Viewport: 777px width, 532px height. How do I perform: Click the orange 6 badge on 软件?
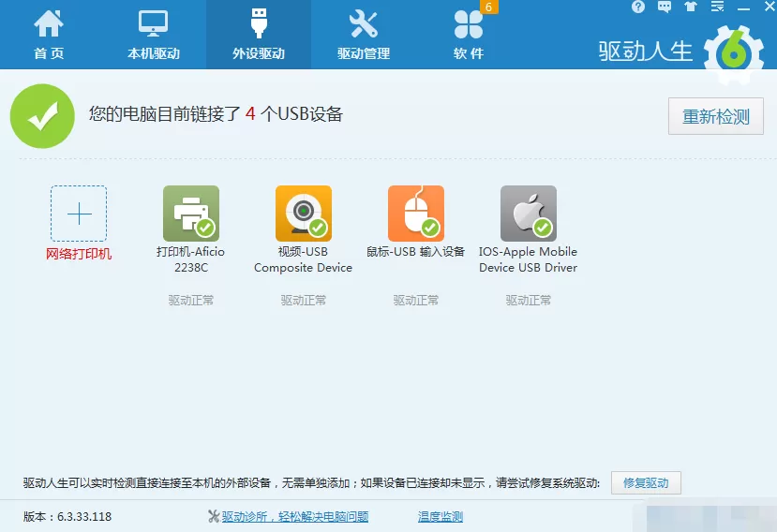click(488, 7)
